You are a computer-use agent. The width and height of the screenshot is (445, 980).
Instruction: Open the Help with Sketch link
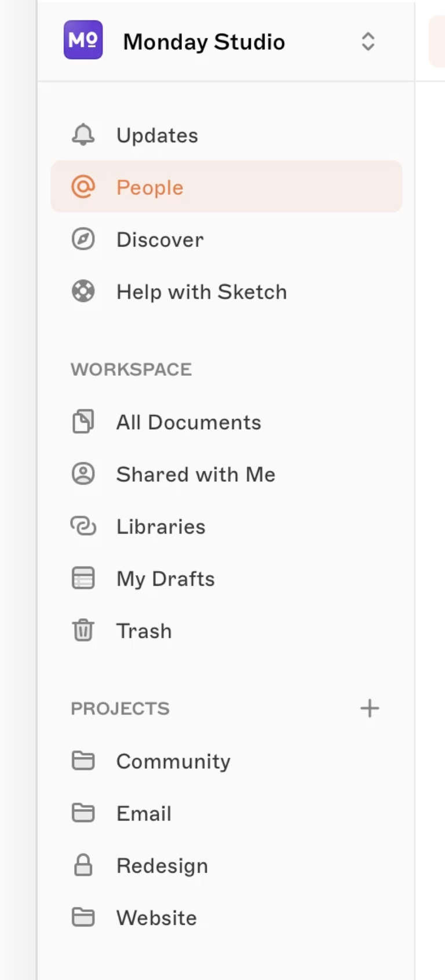[x=202, y=292]
